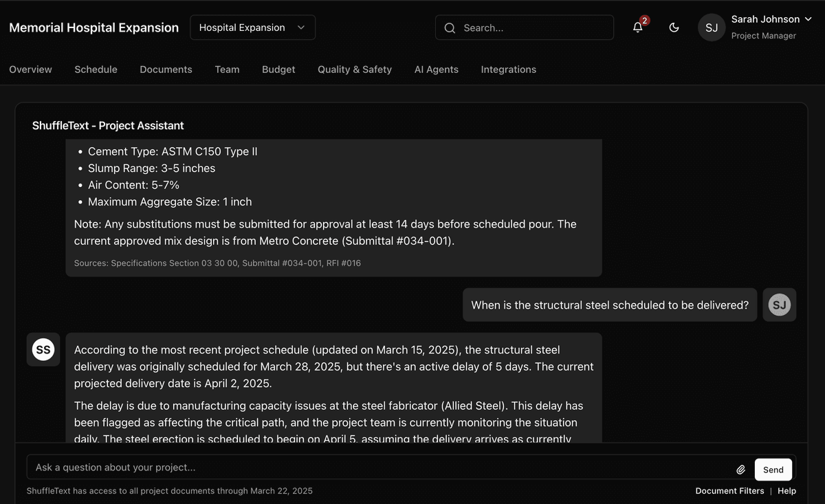The height and width of the screenshot is (504, 825).
Task: Click the Slump Range: 3-5 inches bullet
Action: tap(151, 168)
